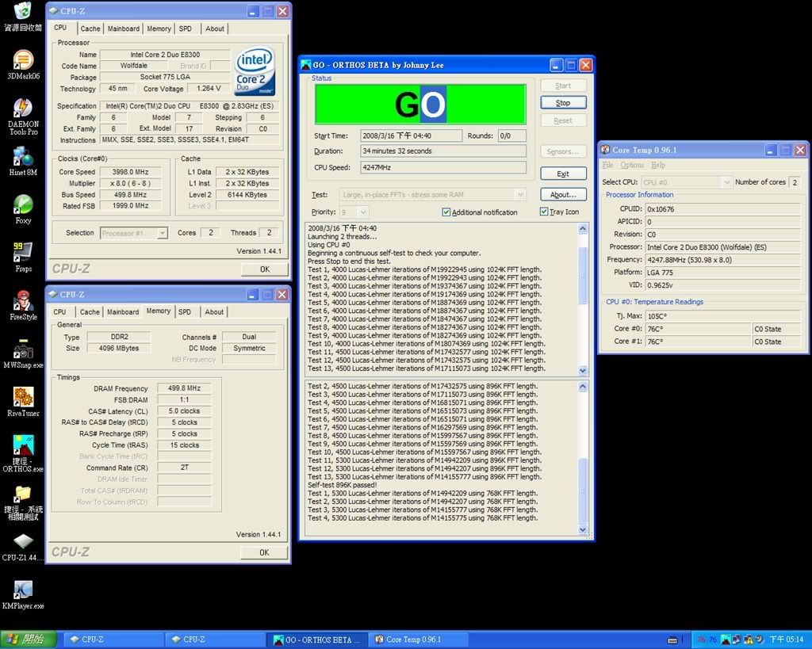Image resolution: width=812 pixels, height=649 pixels.
Task: Click scroll-down arrow of upper ORTHOS log
Action: (x=583, y=370)
